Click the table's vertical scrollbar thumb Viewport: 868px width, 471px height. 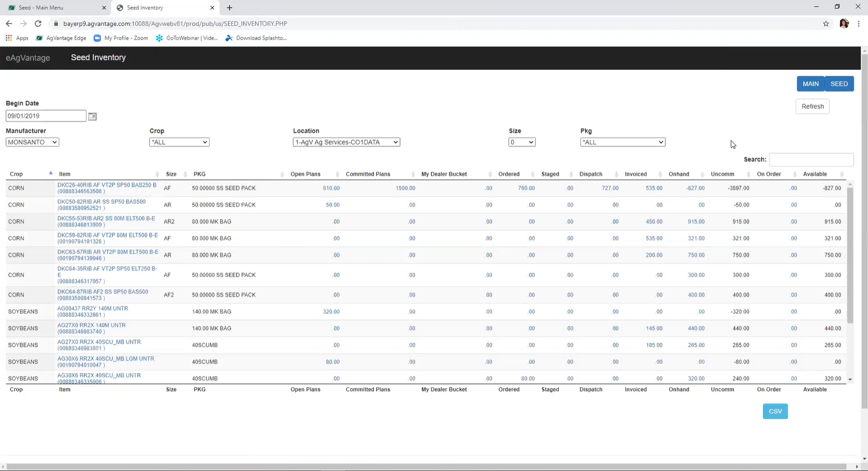[x=850, y=255]
